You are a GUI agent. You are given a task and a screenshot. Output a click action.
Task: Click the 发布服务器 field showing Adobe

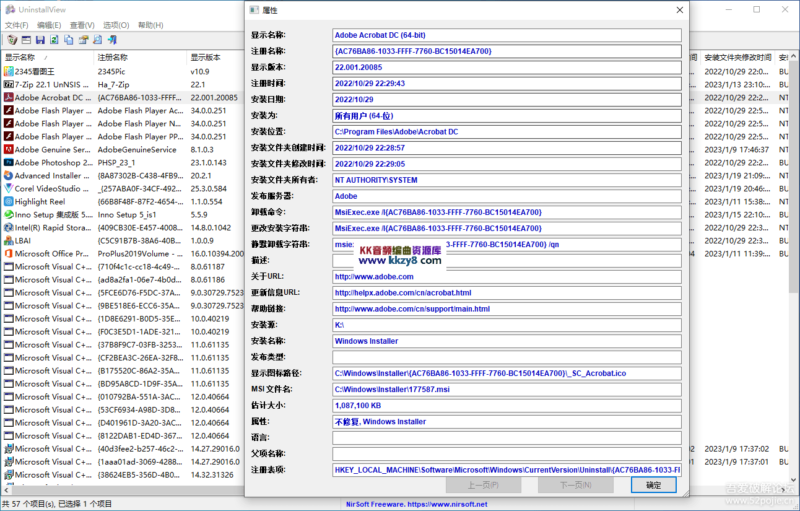507,196
